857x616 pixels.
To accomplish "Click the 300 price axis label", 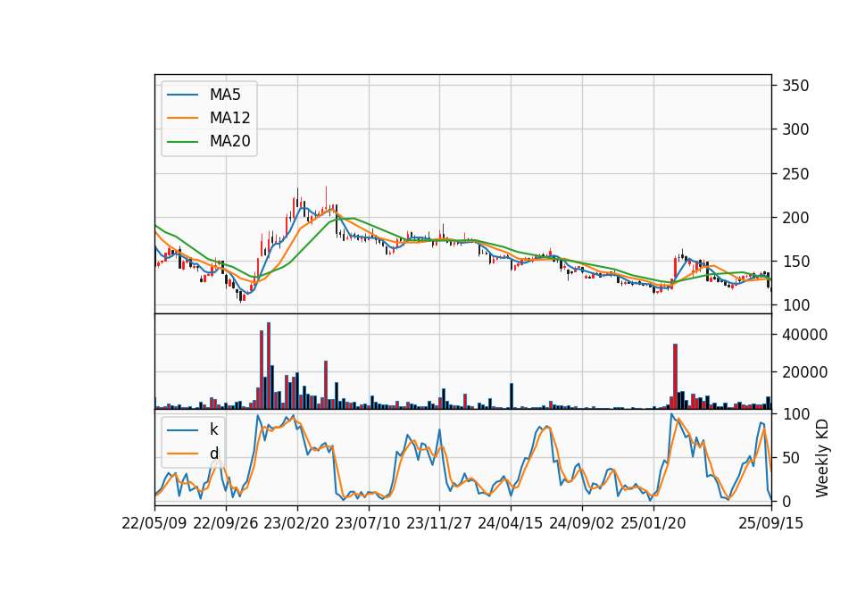I will (795, 129).
